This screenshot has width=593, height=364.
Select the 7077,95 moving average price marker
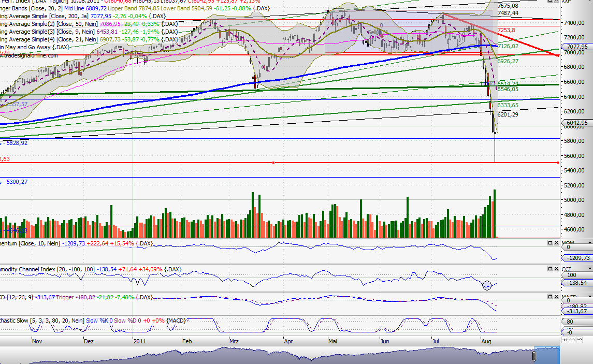(x=577, y=47)
